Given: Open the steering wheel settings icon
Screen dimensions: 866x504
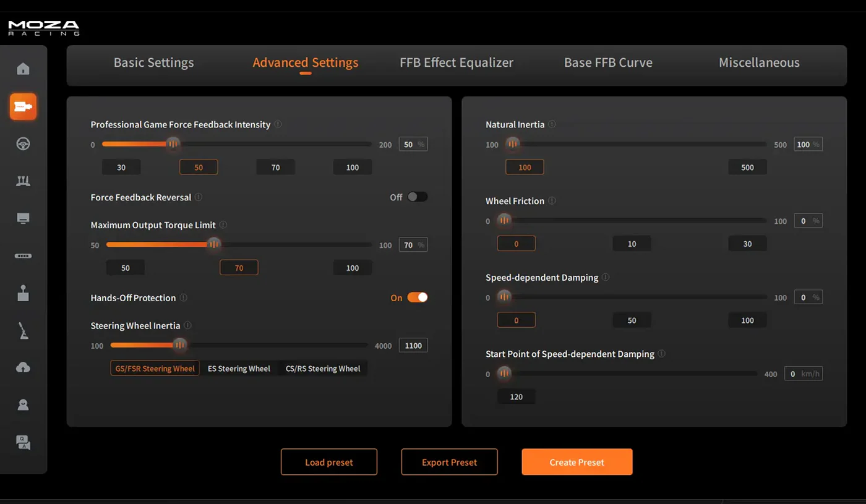Looking at the screenshot, I should 23,144.
